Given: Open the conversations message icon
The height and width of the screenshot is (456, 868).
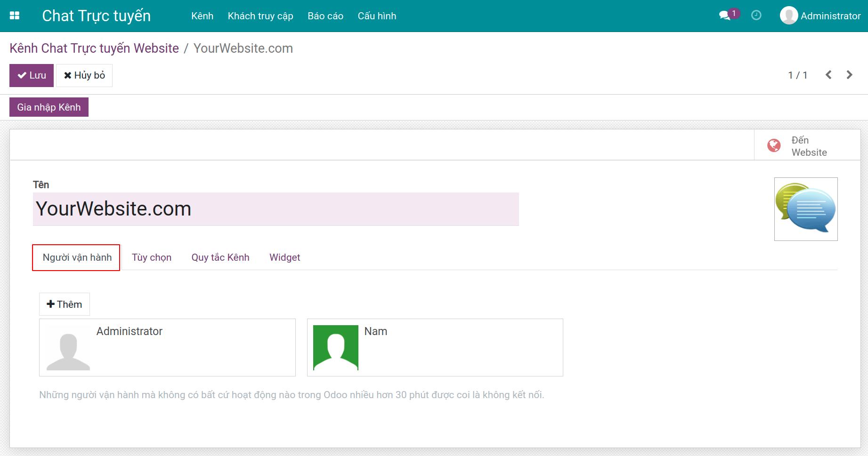Looking at the screenshot, I should [x=725, y=16].
